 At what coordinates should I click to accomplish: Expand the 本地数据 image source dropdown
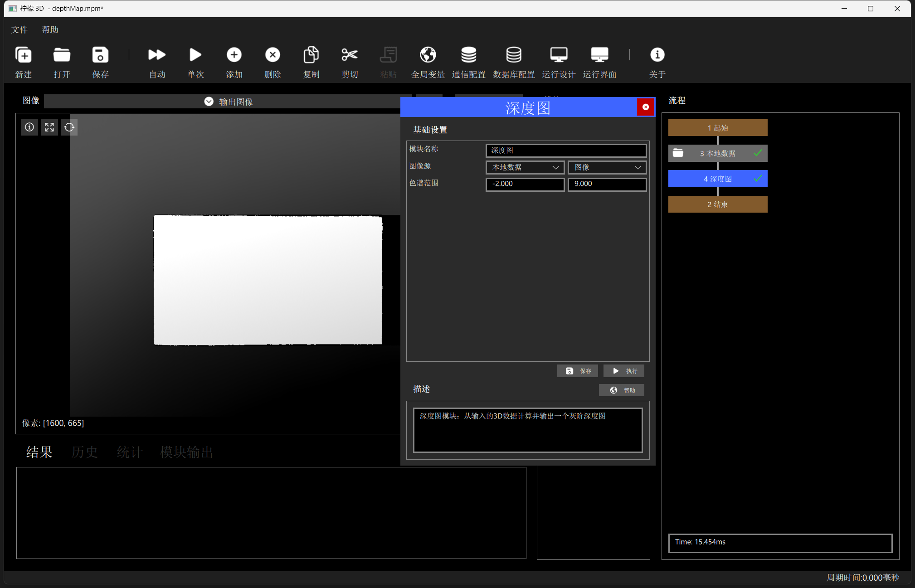(525, 167)
